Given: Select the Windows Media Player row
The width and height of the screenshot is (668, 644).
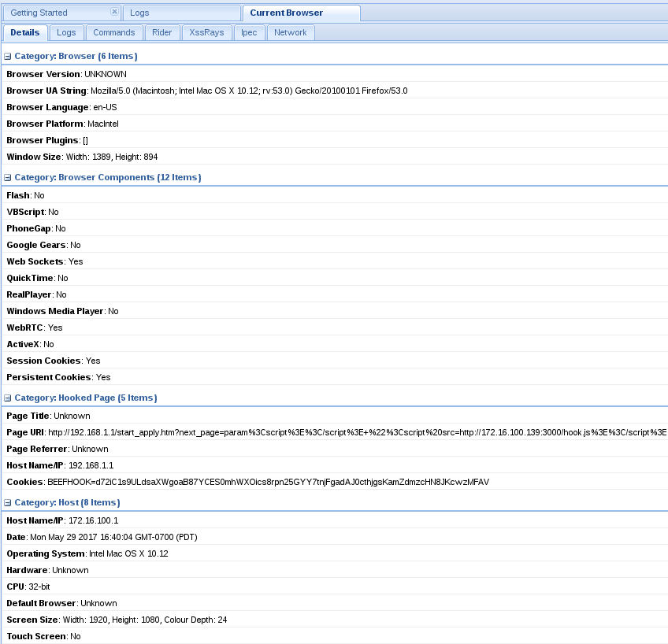Looking at the screenshot, I should click(335, 311).
